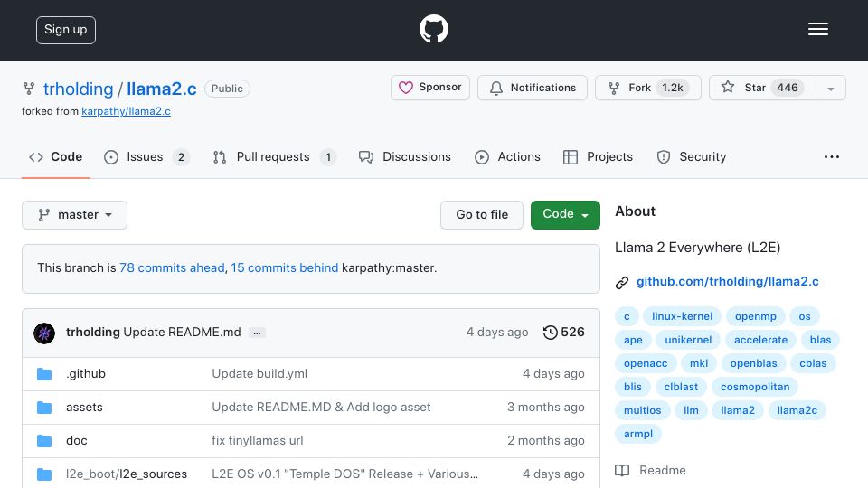This screenshot has width=868, height=488.
Task: Click the Sponsor button
Action: [430, 88]
